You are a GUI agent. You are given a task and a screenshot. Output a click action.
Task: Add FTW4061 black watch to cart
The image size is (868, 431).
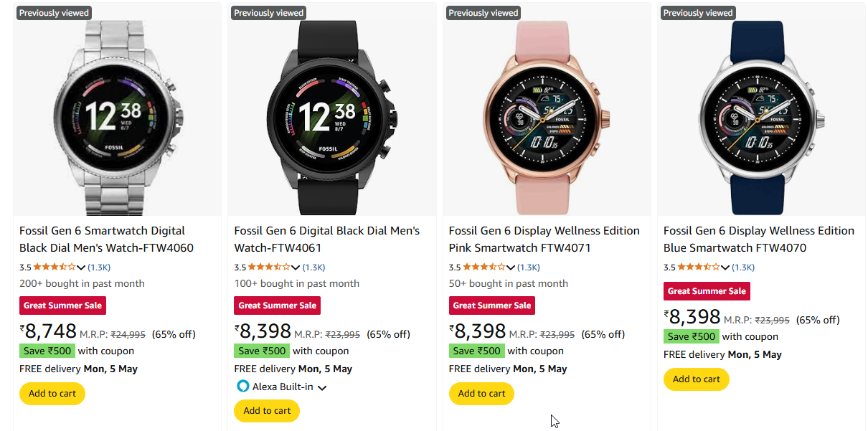click(x=267, y=411)
